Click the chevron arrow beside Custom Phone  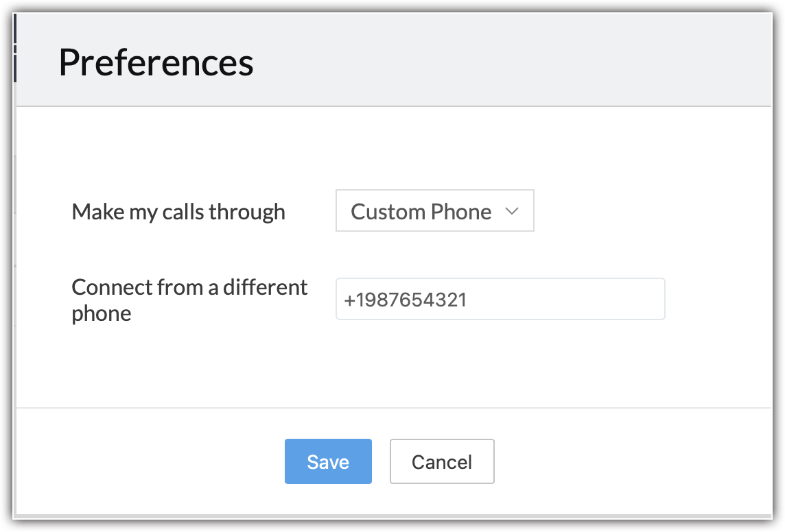coord(511,212)
